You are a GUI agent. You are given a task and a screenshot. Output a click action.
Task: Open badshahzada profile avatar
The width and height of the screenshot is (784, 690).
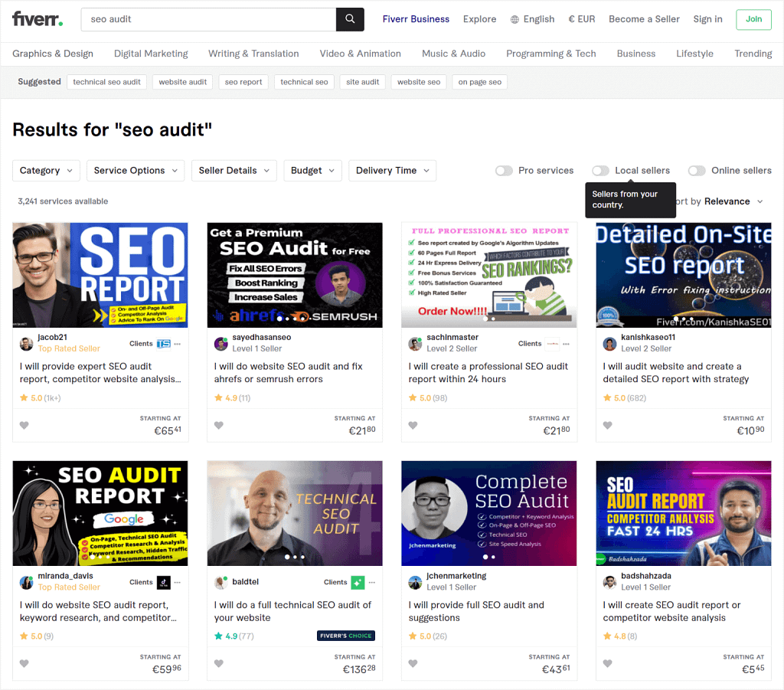(x=609, y=582)
